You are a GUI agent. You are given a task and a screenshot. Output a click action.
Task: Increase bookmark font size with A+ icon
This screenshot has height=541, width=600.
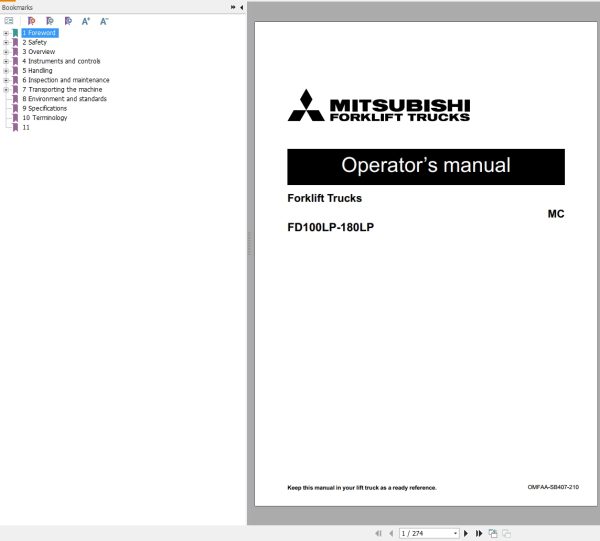[86, 21]
